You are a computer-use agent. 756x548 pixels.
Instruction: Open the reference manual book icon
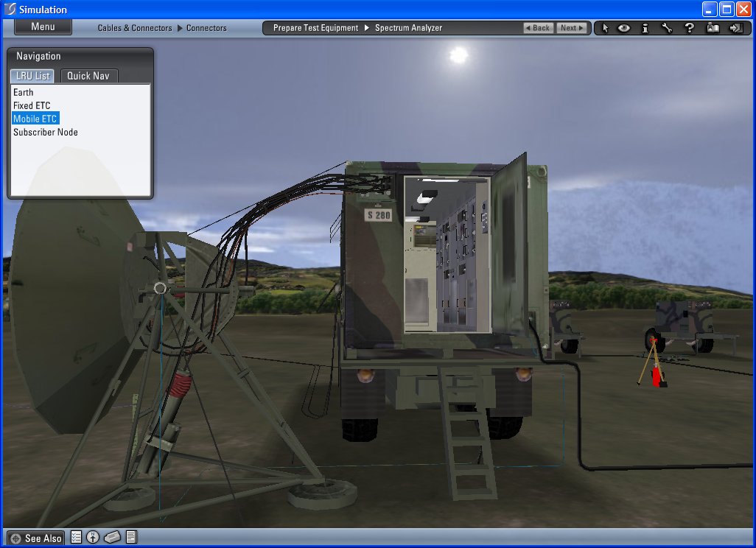coord(712,28)
